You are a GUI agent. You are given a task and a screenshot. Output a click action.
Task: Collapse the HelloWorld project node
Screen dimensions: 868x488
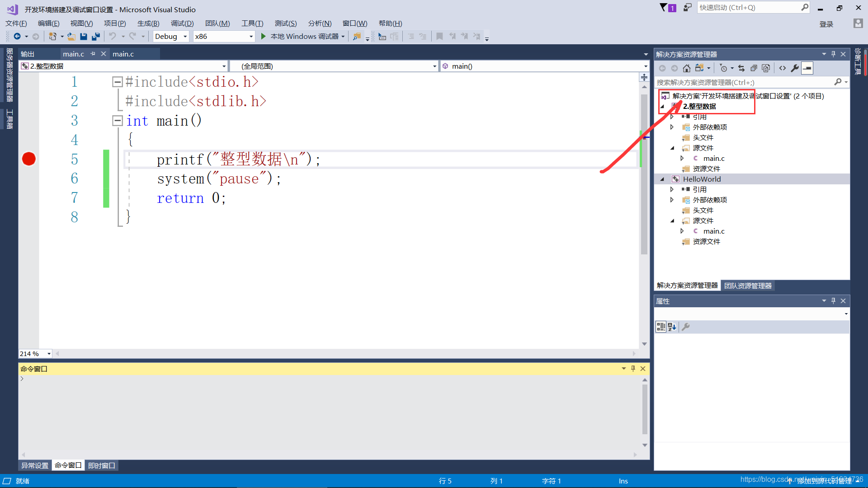[x=663, y=179]
